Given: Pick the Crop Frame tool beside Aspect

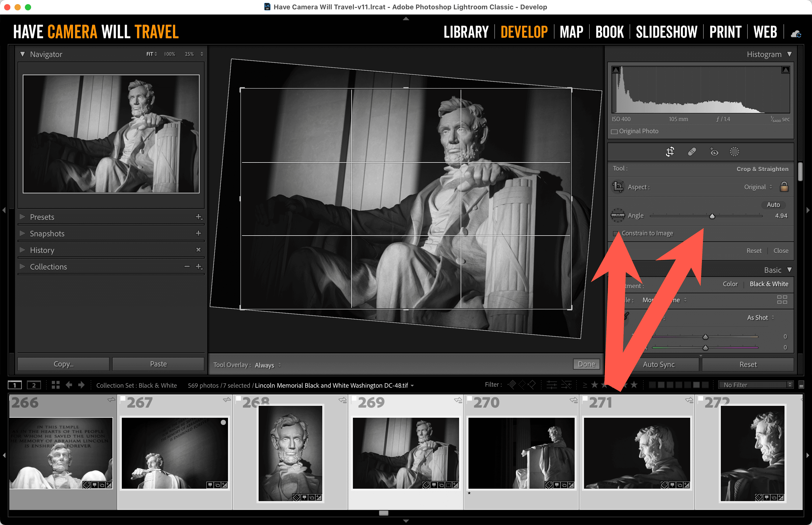Looking at the screenshot, I should click(x=618, y=187).
